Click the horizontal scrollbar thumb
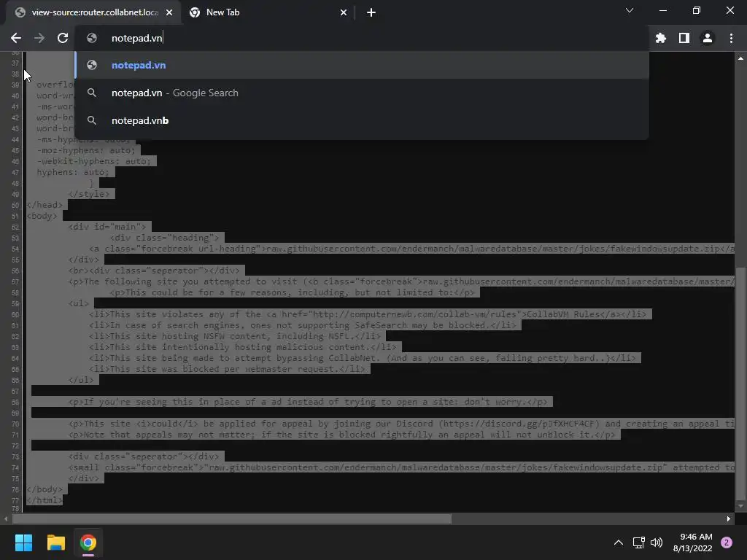Viewport: 747px width, 560px height. pos(231,518)
